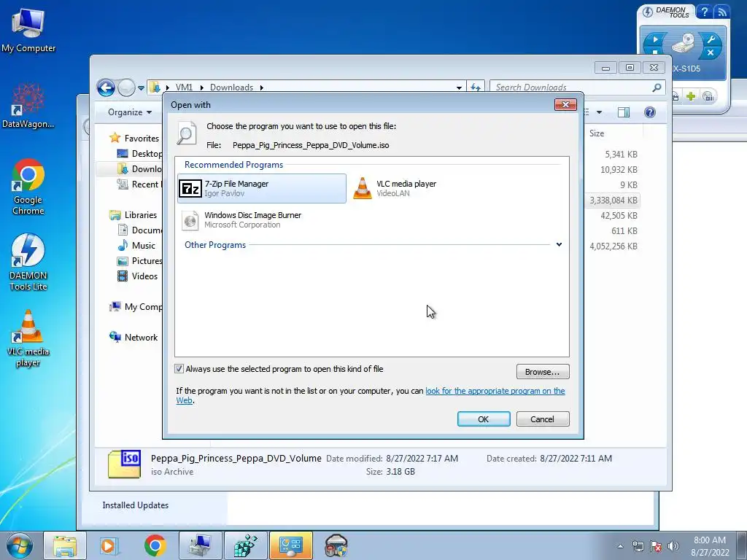This screenshot has height=560, width=747.
Task: Click the disc statistics icon in DAEMON gadget
Action: [708, 97]
